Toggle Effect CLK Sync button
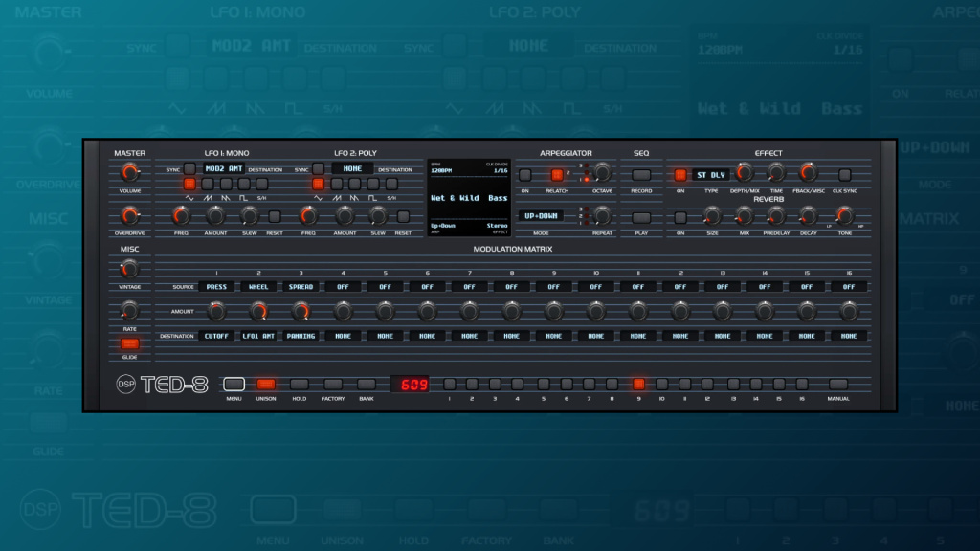980x551 pixels. (x=845, y=175)
